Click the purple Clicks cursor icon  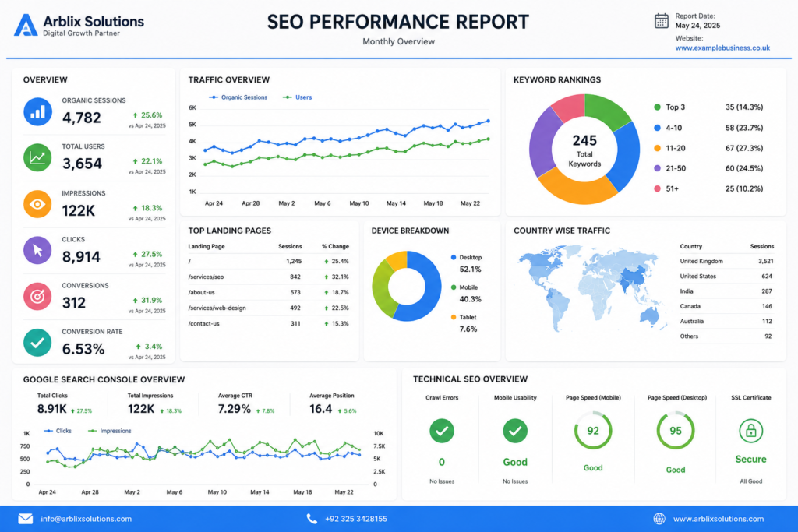(37, 250)
